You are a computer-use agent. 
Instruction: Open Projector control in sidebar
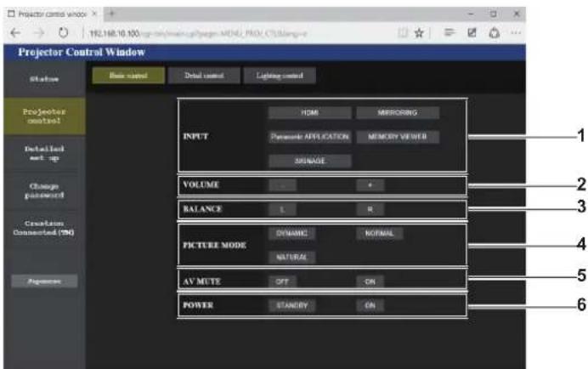[44, 116]
